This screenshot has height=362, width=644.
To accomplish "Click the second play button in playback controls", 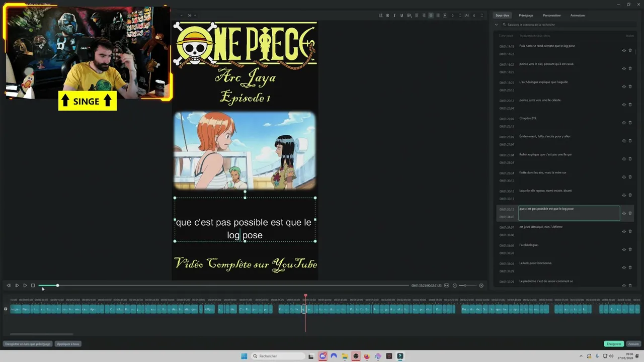I will (25, 286).
